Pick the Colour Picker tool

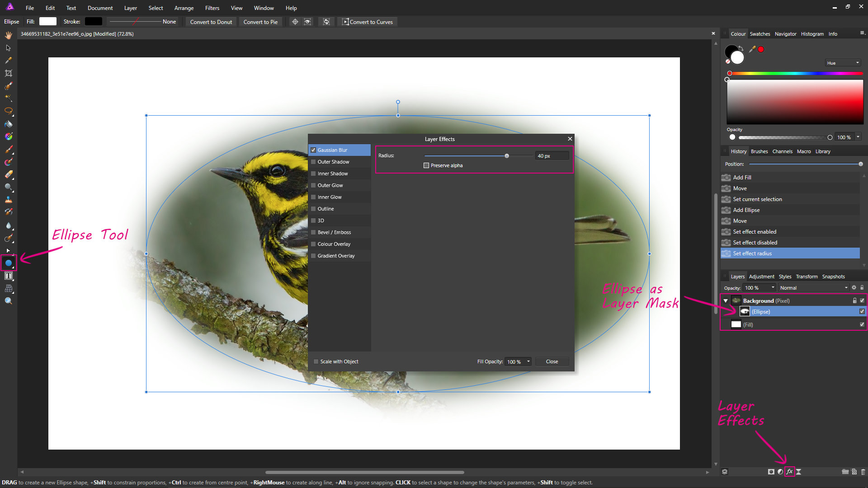point(8,60)
